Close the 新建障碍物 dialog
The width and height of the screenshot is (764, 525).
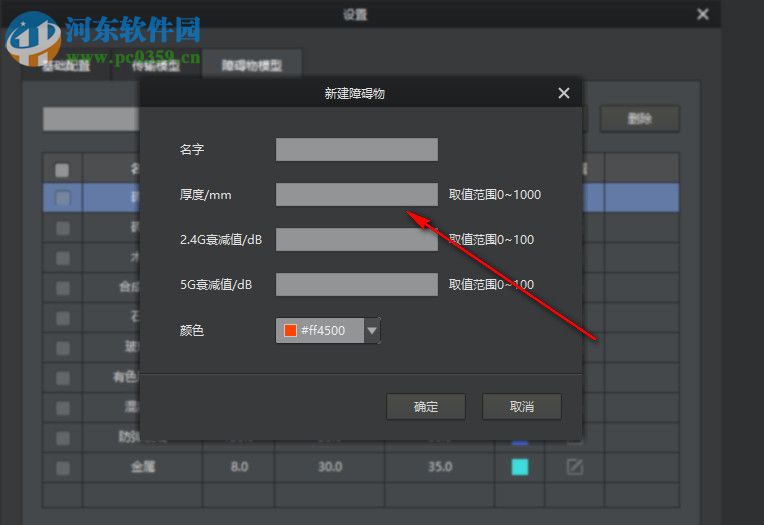tap(564, 93)
